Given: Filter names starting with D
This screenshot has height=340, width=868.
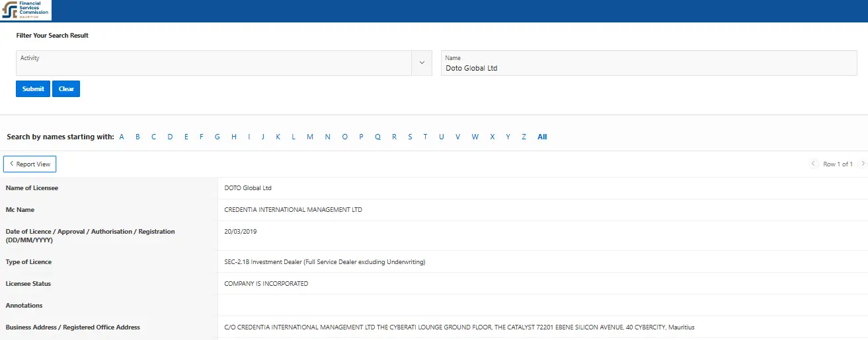Looking at the screenshot, I should (x=170, y=137).
